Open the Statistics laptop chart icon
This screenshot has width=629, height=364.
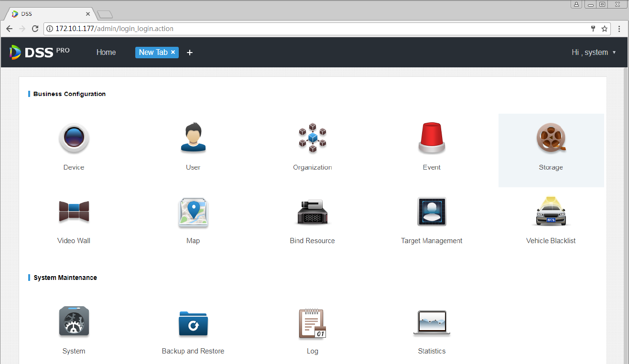pyautogui.click(x=432, y=323)
